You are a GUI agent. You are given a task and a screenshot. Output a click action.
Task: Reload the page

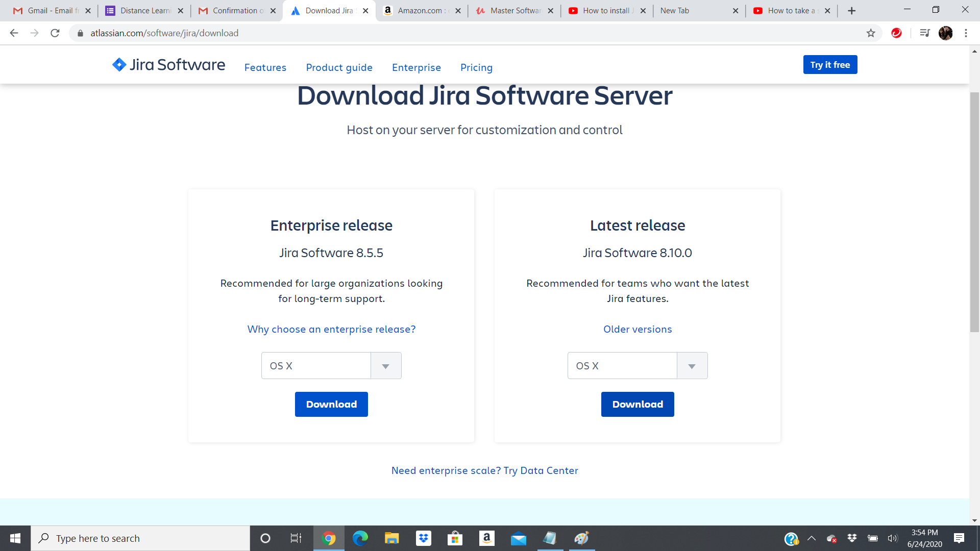(55, 33)
